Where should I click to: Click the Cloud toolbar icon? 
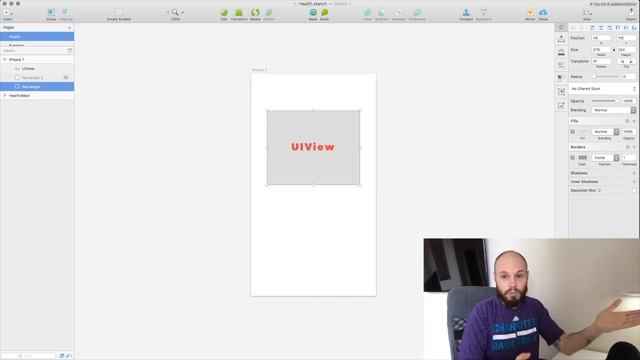coord(543,12)
